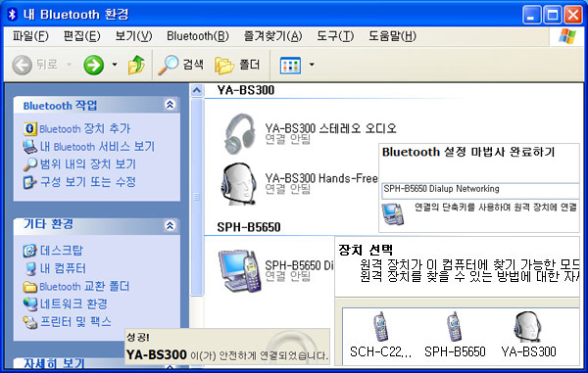The image size is (588, 373).
Task: Click 구성 보기 또는 수정 link
Action: [88, 182]
